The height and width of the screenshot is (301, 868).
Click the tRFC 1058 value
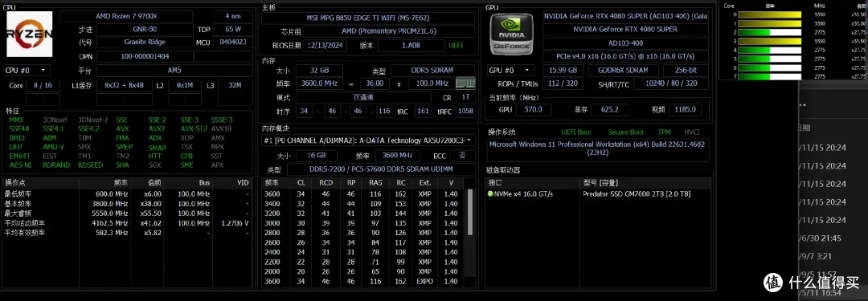465,111
